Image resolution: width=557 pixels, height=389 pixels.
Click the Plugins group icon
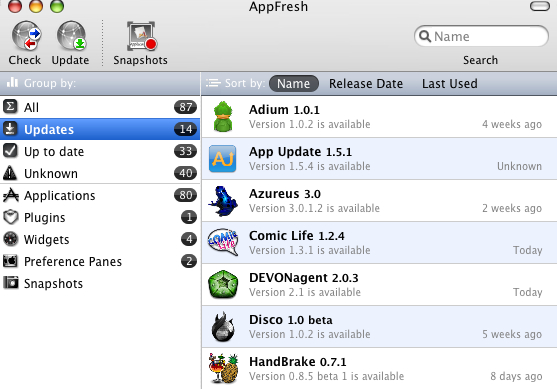(10, 217)
